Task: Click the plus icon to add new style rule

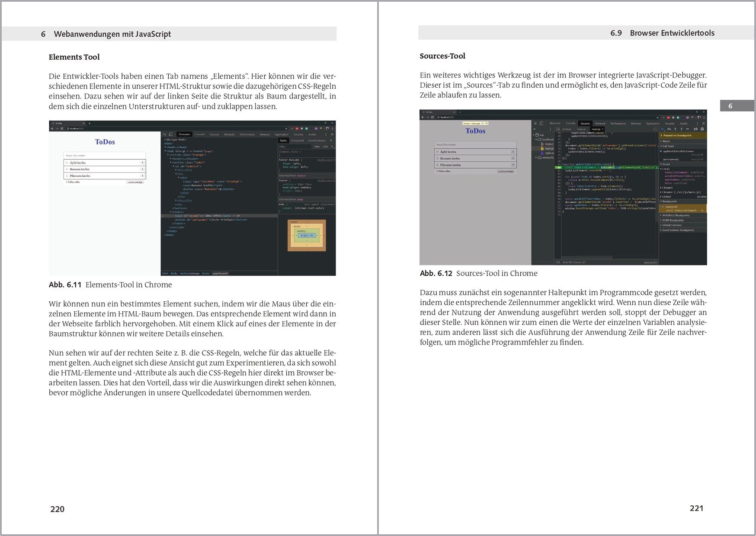Action: click(x=332, y=147)
